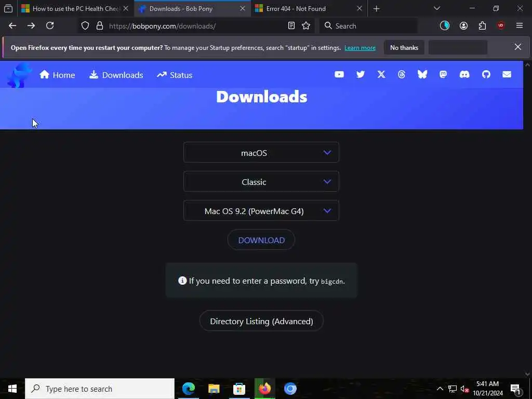Go forward with the forward arrow

click(31, 26)
